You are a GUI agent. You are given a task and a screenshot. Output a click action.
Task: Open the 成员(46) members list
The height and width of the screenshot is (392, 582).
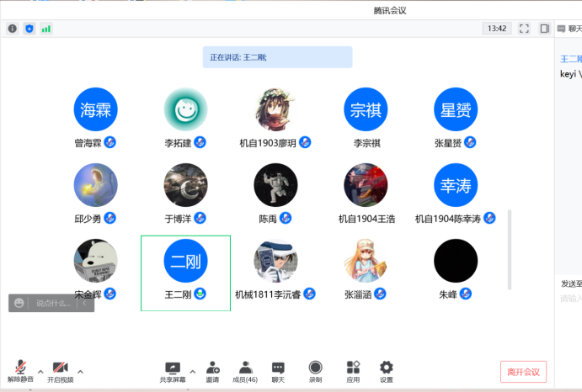[x=245, y=371]
